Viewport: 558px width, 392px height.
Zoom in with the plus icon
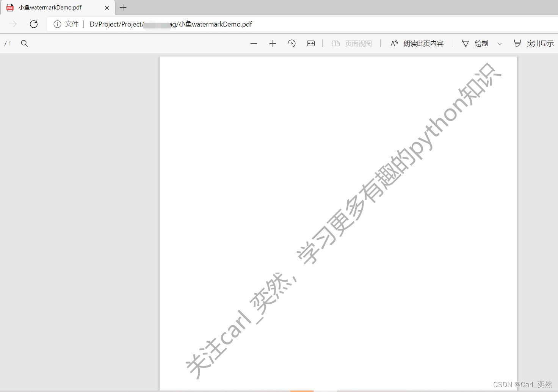(x=273, y=44)
